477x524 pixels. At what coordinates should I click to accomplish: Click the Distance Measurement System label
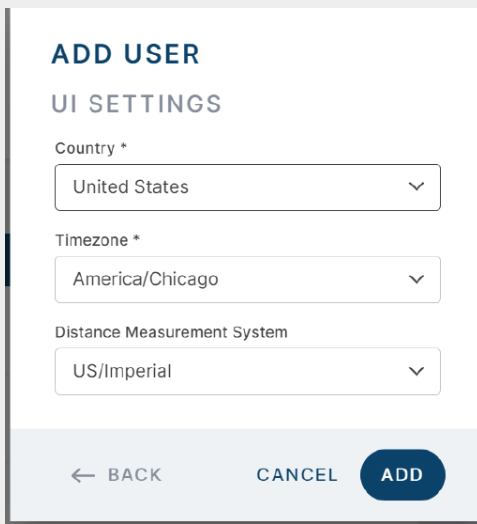pos(171,332)
